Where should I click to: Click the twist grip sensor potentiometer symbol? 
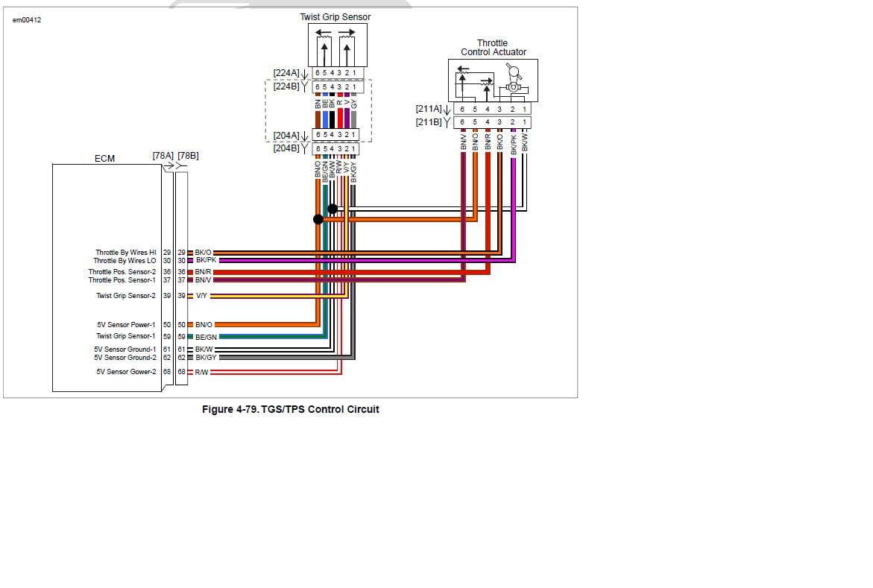pyautogui.click(x=338, y=45)
